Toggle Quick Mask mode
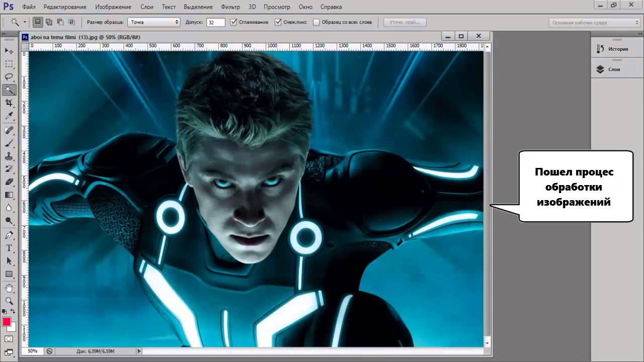 click(x=9, y=339)
